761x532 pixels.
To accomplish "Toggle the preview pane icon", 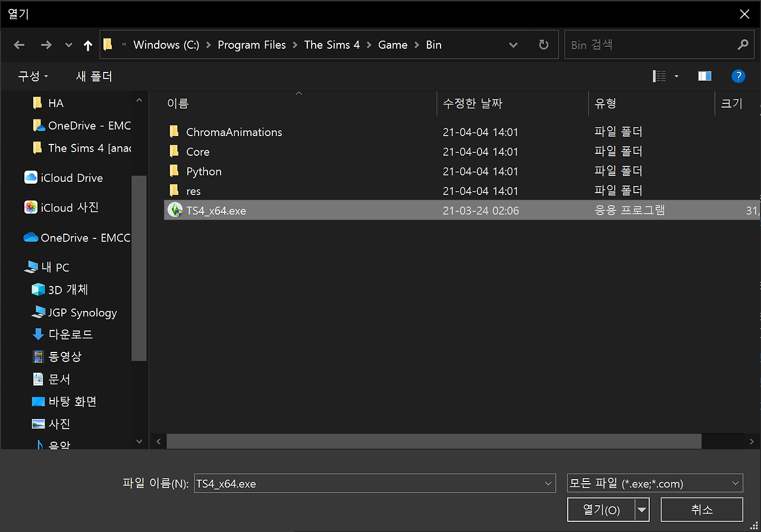I will [705, 76].
